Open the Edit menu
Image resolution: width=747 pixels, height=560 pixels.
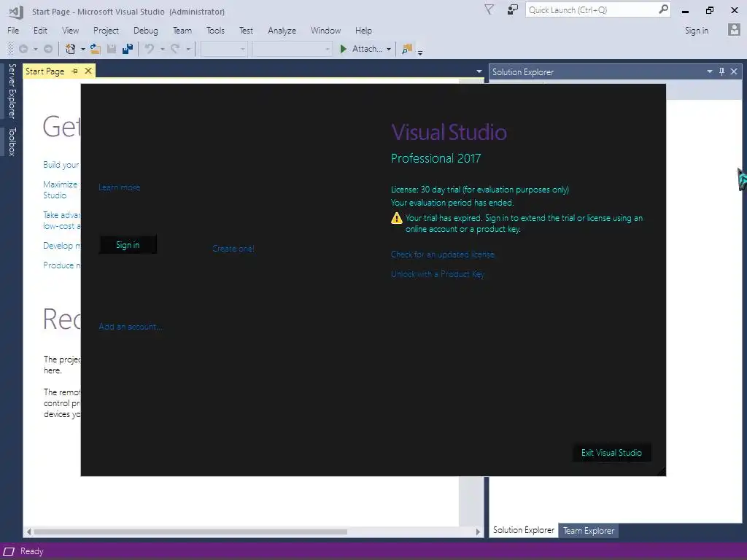tap(41, 31)
